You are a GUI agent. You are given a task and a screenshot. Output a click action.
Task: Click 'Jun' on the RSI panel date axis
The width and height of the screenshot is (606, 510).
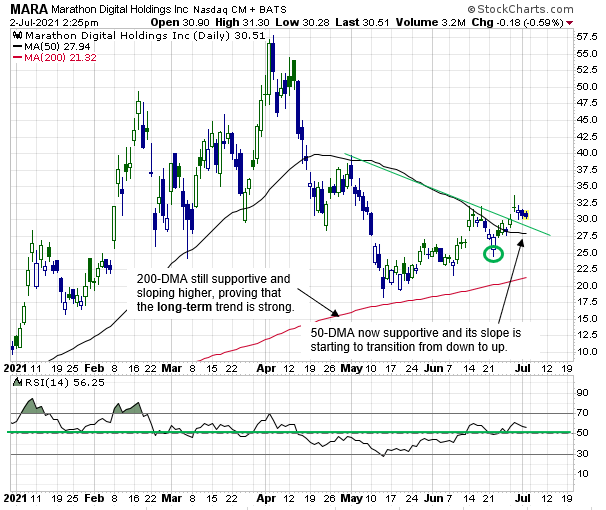point(434,498)
